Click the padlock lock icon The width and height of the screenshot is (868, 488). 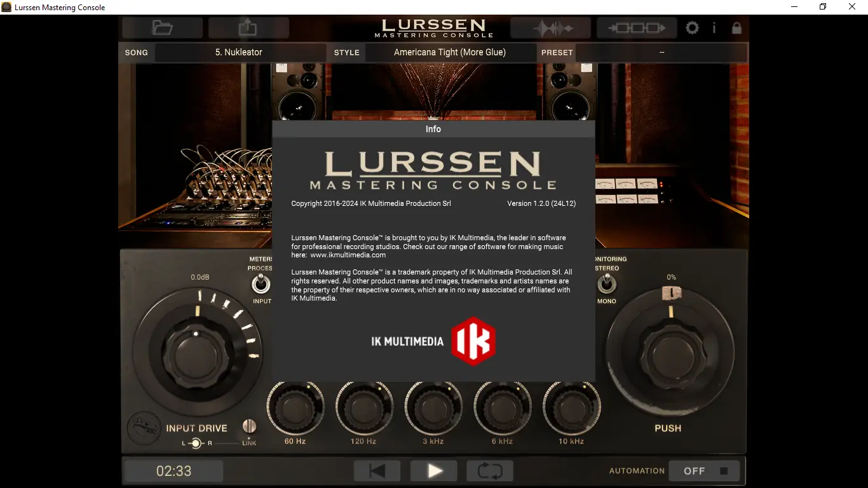[x=736, y=28]
